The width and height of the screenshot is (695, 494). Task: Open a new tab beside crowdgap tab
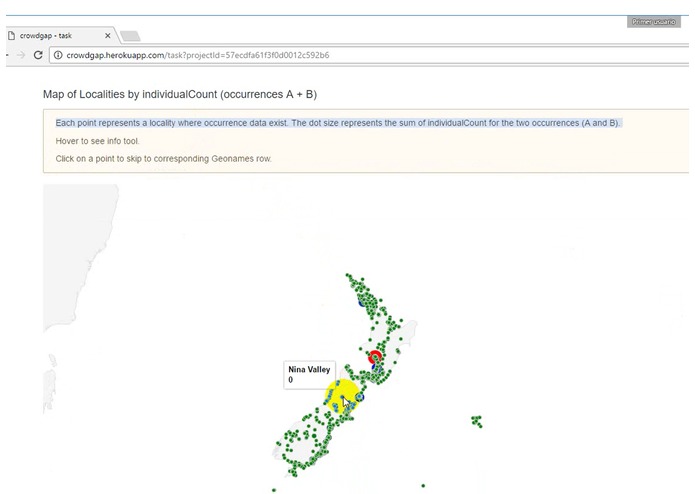tap(130, 36)
